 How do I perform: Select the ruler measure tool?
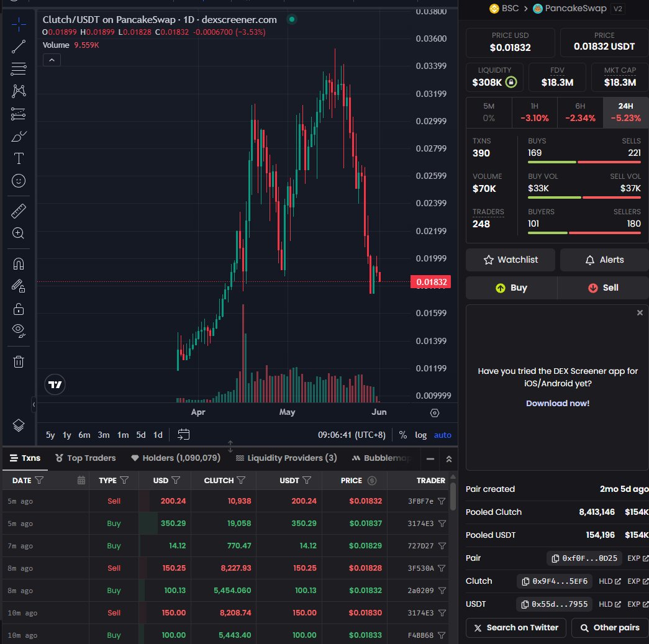pyautogui.click(x=19, y=211)
